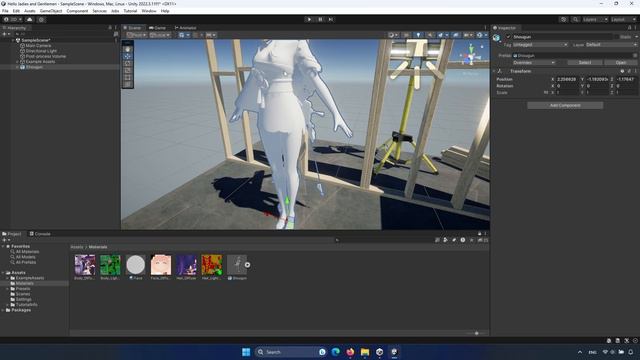Click All Materials under Favorites
This screenshot has width=640, height=360.
tap(27, 252)
